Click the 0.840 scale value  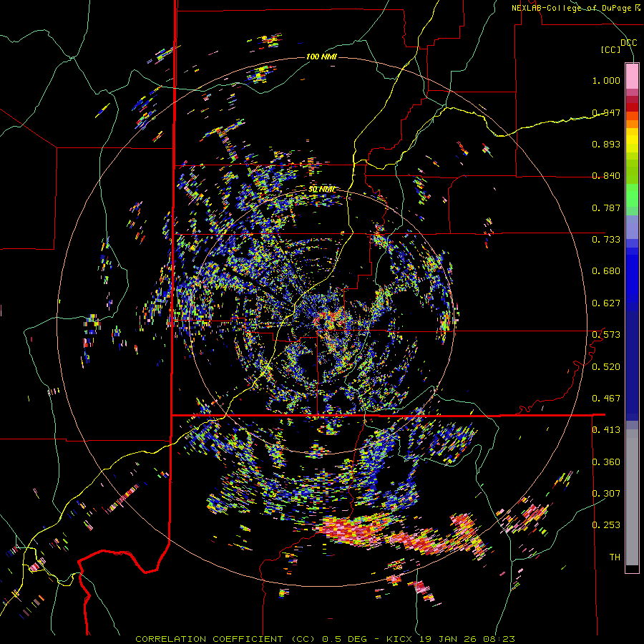(x=606, y=176)
